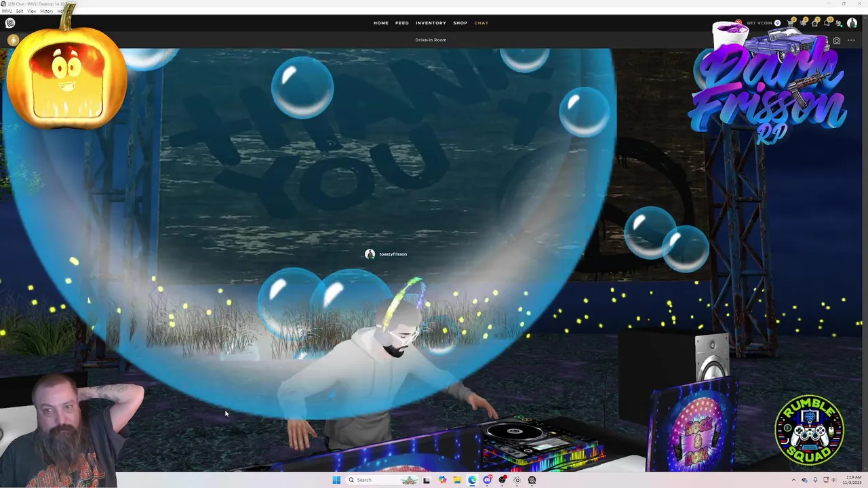Viewport: 868px width, 488px height.
Task: Open the Copilot taskbar icon
Action: point(442,480)
